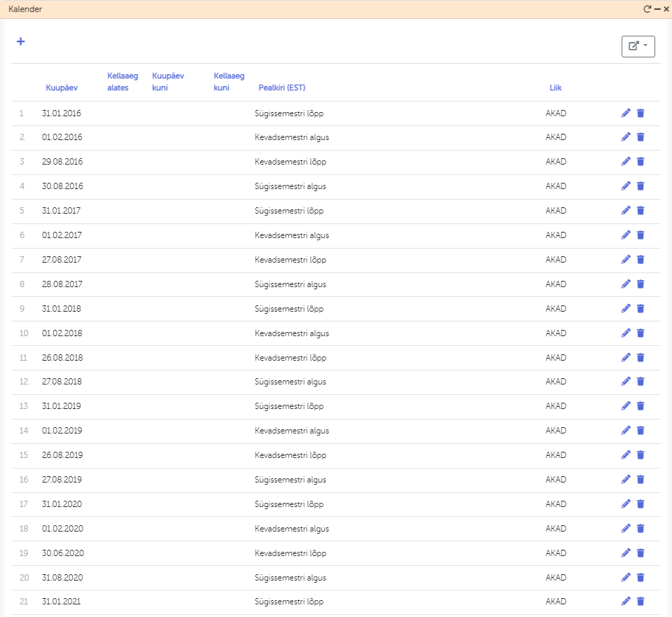Sort by Kuupäev column header
Image resolution: width=672 pixels, height=617 pixels.
coord(62,88)
